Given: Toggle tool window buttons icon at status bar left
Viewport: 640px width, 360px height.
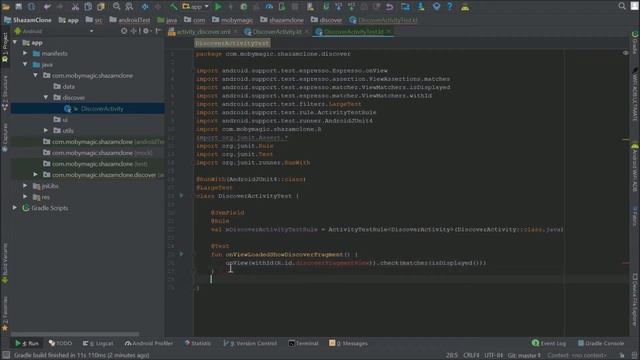Looking at the screenshot, I should (x=6, y=355).
